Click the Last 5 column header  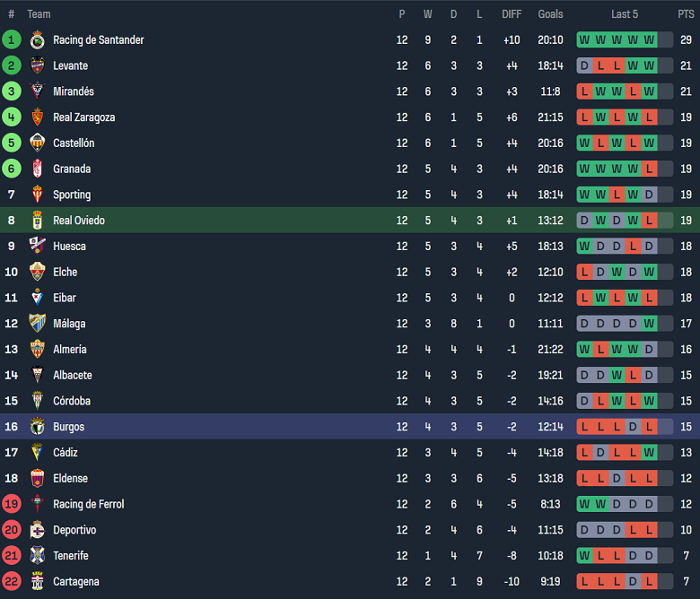(625, 14)
